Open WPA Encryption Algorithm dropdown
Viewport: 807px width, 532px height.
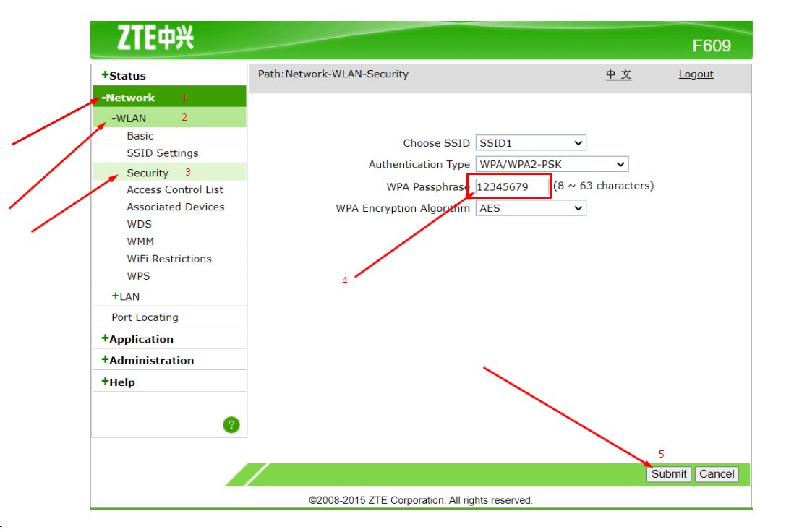(531, 208)
